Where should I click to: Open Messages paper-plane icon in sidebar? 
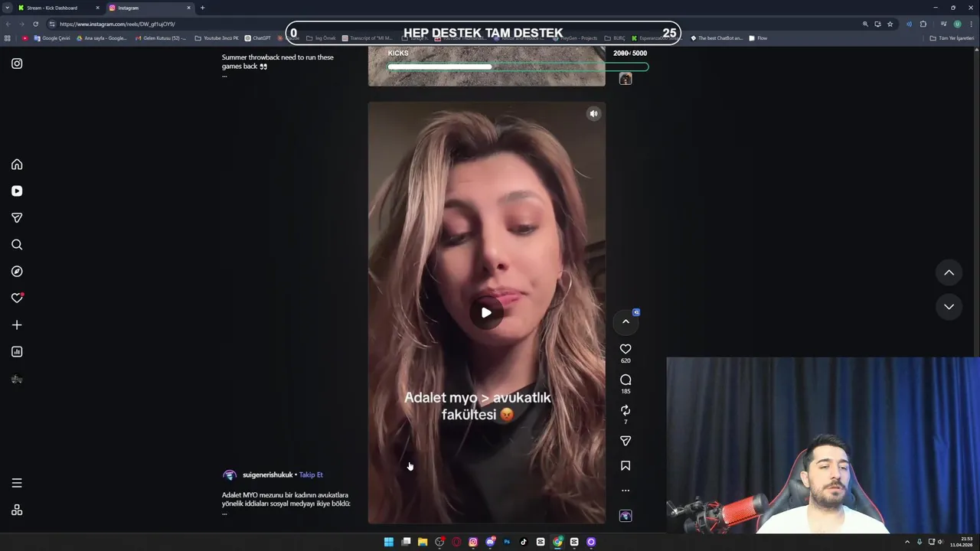pyautogui.click(x=17, y=218)
